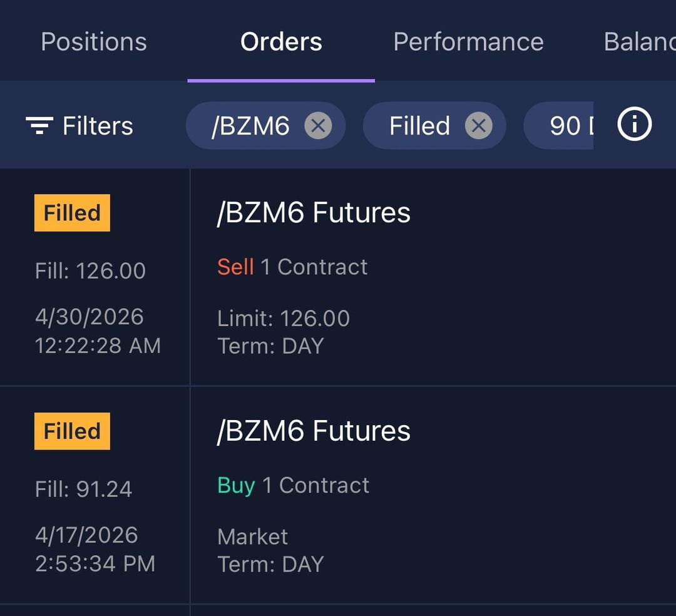Go to the Balances tab
The image size is (676, 616).
click(x=638, y=42)
